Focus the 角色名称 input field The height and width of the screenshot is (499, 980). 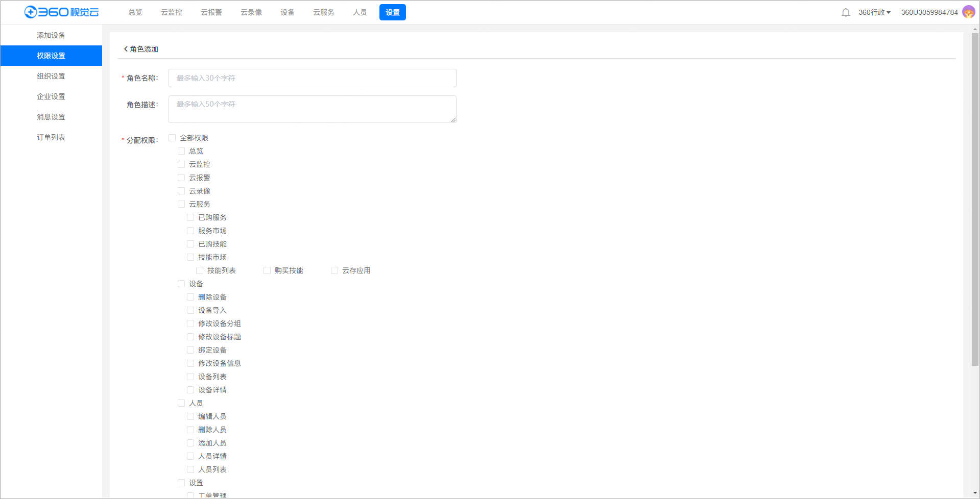click(x=312, y=78)
